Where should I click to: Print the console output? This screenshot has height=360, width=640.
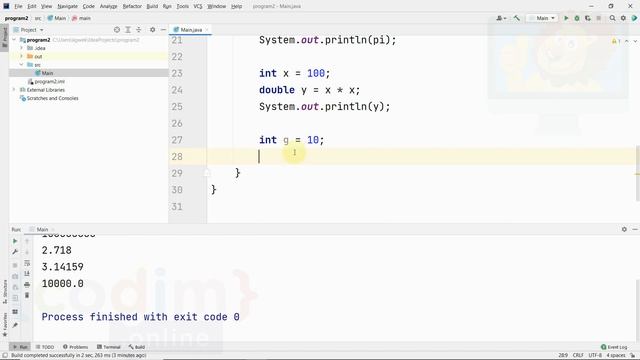click(27, 284)
